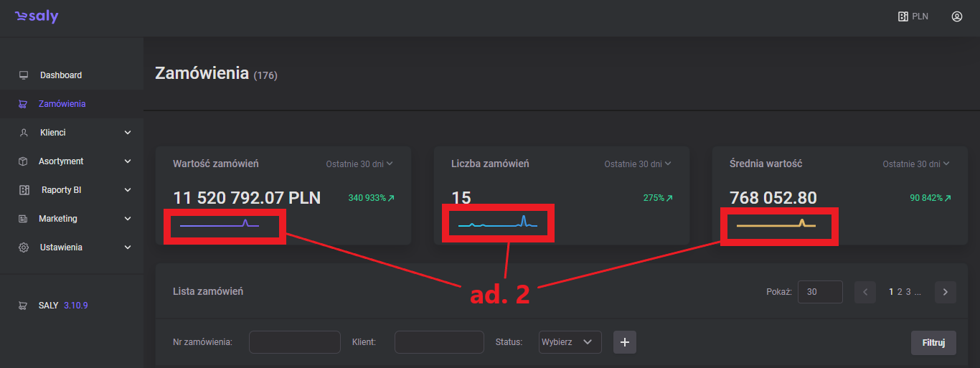Click the PLN currency icon
This screenshot has height=368, width=980.
[903, 16]
